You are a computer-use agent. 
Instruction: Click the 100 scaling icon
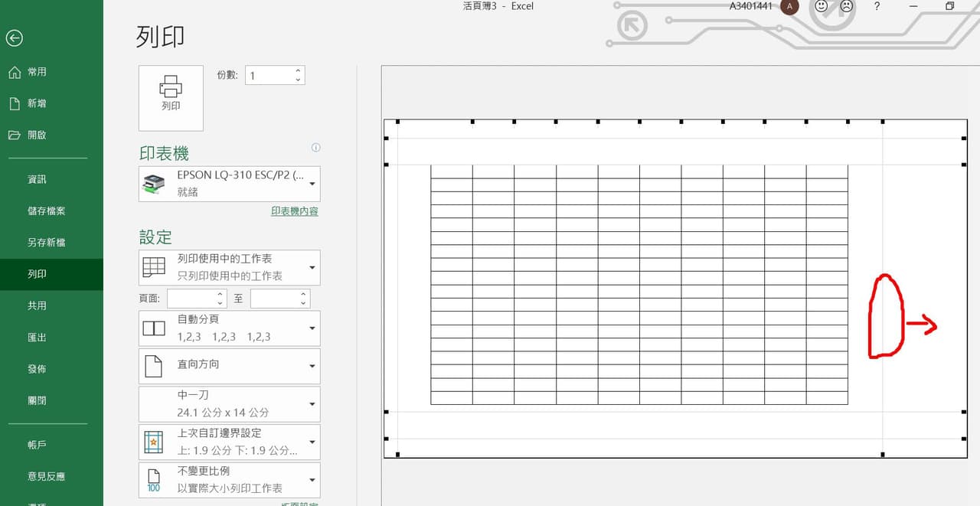(x=154, y=480)
